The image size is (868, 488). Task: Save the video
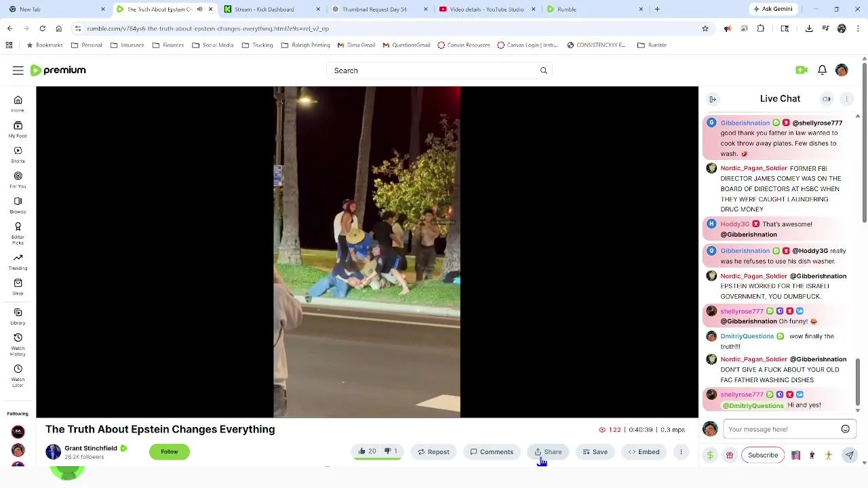pyautogui.click(x=595, y=452)
